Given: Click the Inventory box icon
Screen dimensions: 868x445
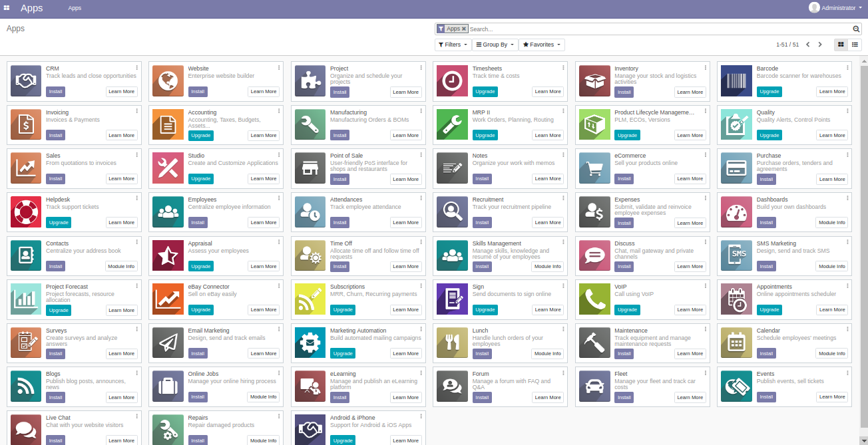Looking at the screenshot, I should 594,81.
